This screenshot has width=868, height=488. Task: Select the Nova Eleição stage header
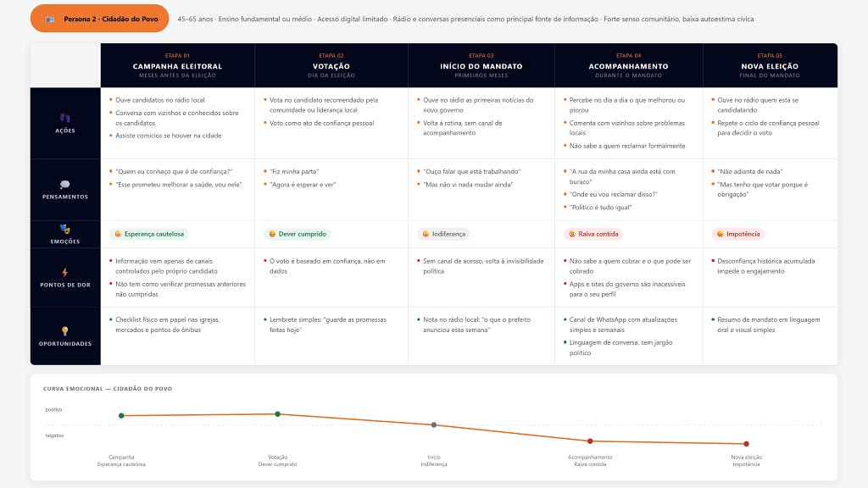(x=770, y=65)
